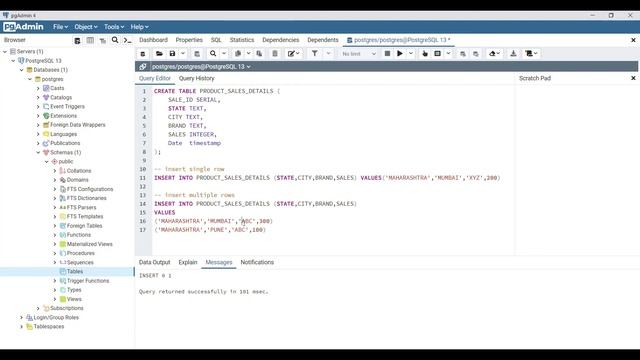The width and height of the screenshot is (640, 360).
Task: Select Trigger Functions in the tree
Action: 88,281
